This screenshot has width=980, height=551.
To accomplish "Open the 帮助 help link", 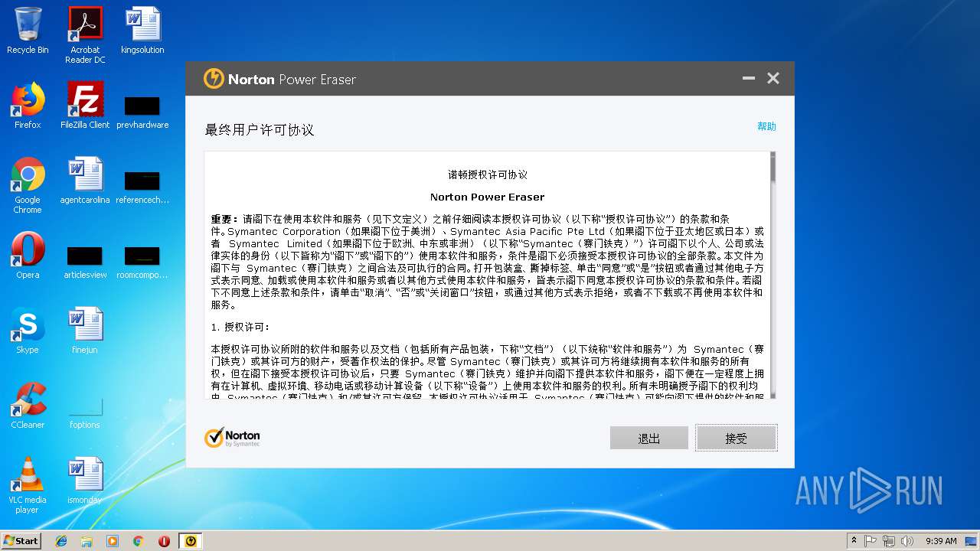I will pos(766,126).
